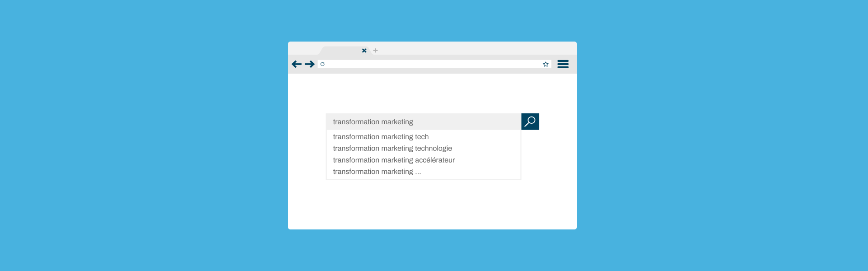Image resolution: width=868 pixels, height=271 pixels.
Task: Click the browser back arrow
Action: click(x=297, y=64)
